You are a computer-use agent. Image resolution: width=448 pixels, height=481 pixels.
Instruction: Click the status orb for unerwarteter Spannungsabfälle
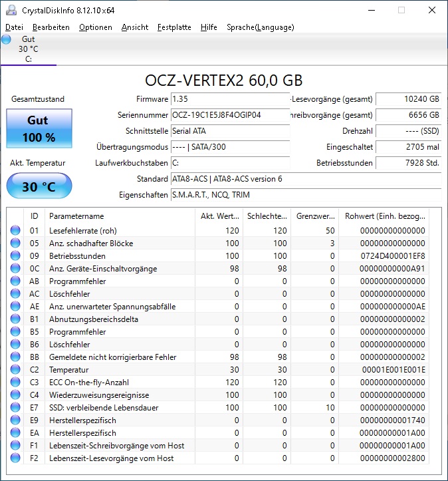[15, 306]
